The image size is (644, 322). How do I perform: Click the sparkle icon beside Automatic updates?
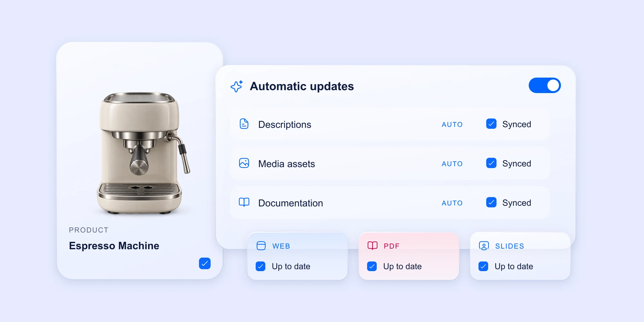237,86
